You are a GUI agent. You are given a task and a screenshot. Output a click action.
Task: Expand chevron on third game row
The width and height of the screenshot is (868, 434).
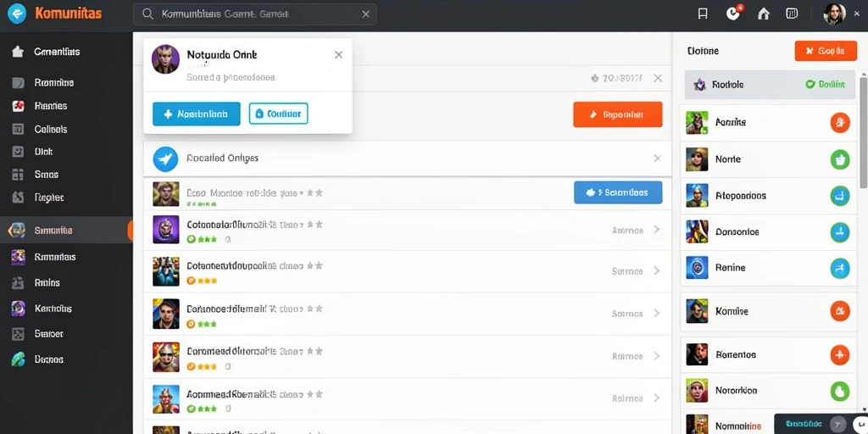[x=657, y=270]
